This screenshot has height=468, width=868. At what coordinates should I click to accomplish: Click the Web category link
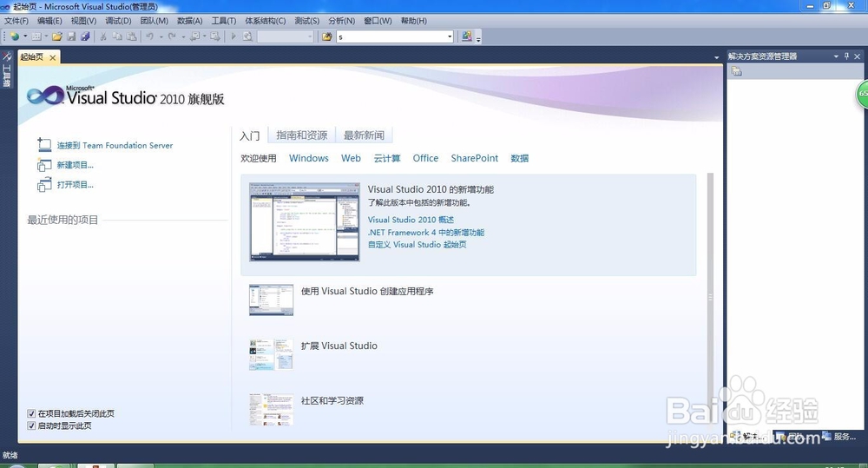click(351, 158)
